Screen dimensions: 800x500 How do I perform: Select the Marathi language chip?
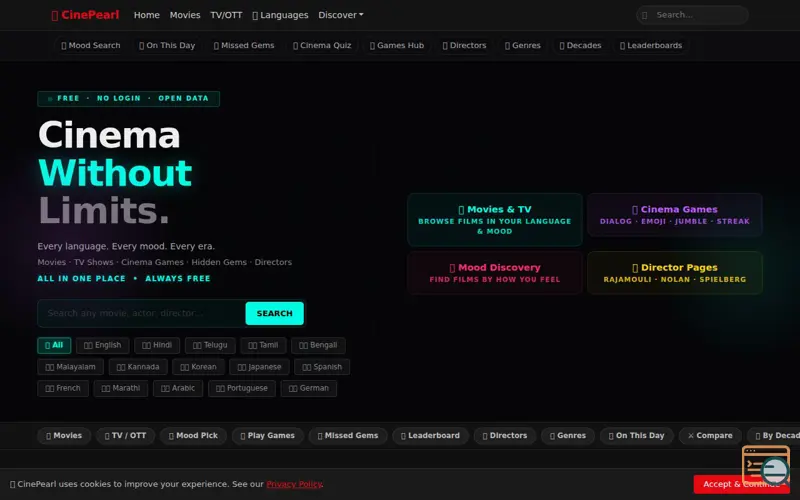pyautogui.click(x=121, y=388)
